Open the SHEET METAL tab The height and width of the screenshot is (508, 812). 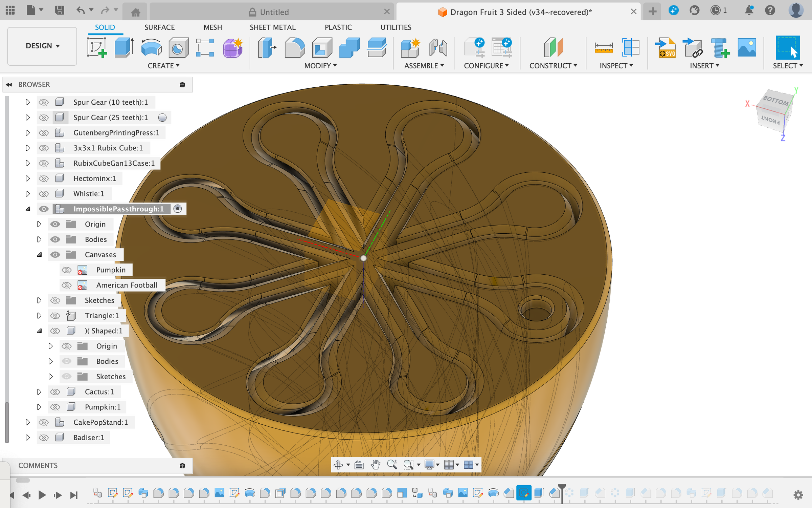tap(272, 27)
